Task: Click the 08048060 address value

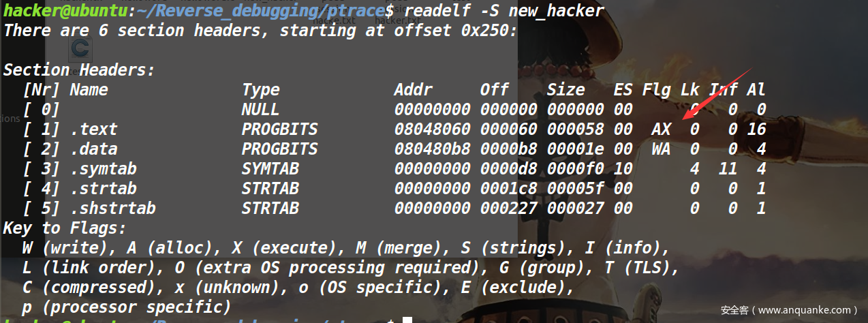Action: click(432, 129)
